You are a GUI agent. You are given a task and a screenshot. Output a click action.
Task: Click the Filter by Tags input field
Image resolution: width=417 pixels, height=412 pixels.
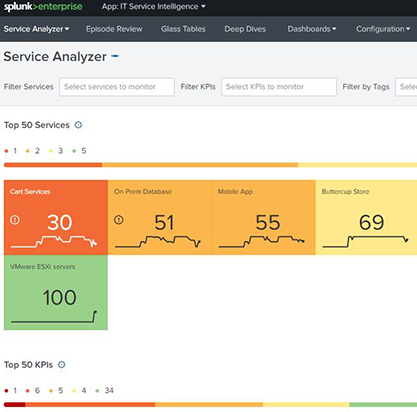pyautogui.click(x=406, y=87)
